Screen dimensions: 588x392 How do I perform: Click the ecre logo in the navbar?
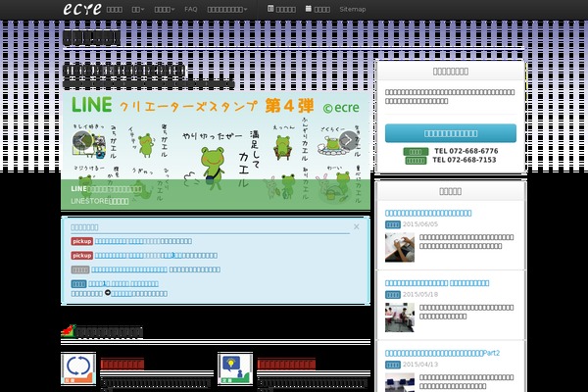tap(82, 9)
